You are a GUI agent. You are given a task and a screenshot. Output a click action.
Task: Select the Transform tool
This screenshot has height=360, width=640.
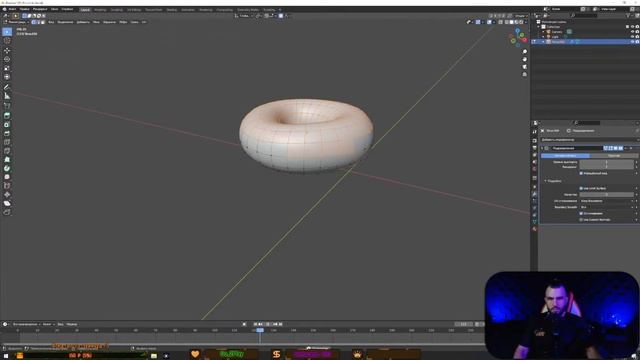pos(7,77)
